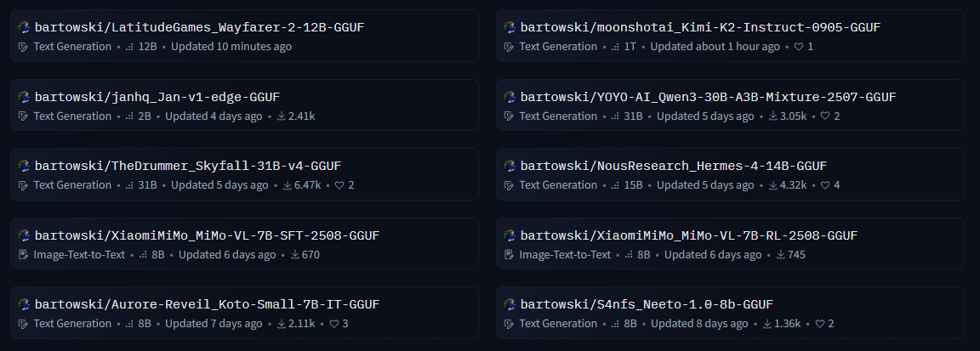Click 'Text Generation' label on Hermes-4-14B card
The height and width of the screenshot is (351, 980).
558,185
